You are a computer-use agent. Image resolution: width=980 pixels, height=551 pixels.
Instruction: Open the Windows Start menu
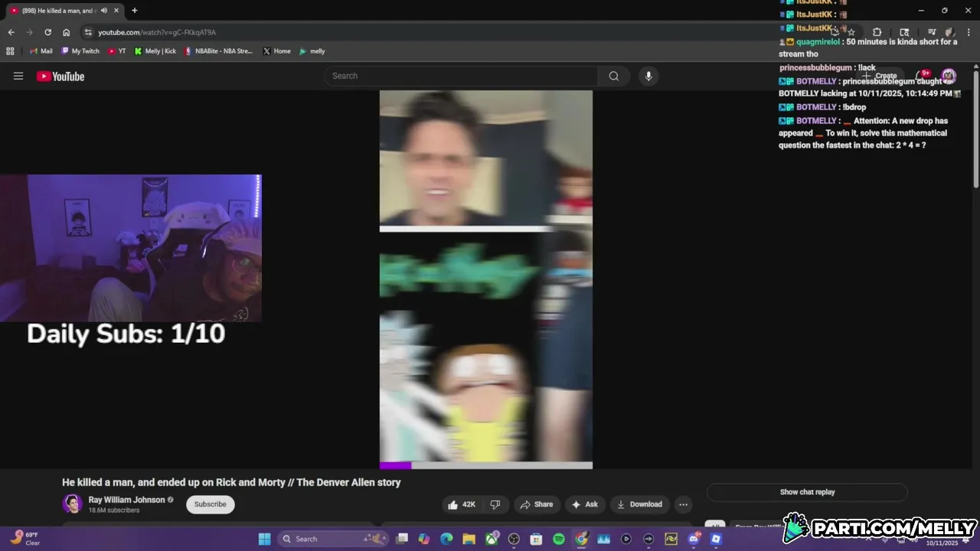coord(264,539)
